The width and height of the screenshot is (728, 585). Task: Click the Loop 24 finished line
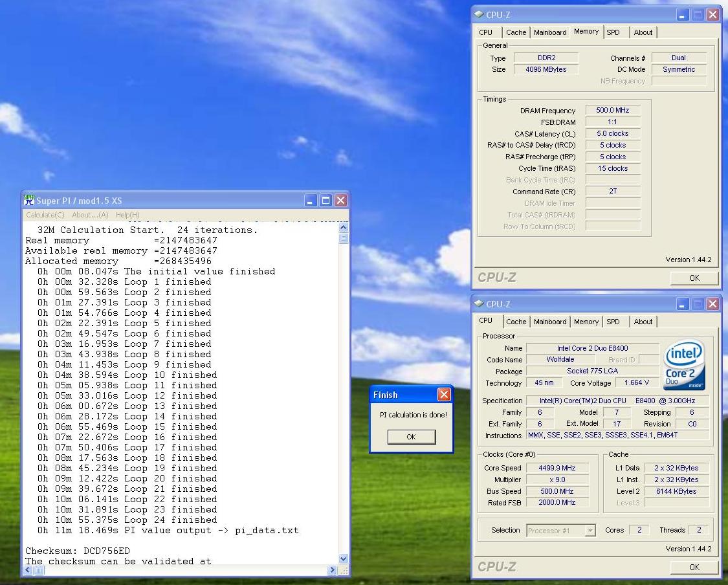tap(127, 520)
